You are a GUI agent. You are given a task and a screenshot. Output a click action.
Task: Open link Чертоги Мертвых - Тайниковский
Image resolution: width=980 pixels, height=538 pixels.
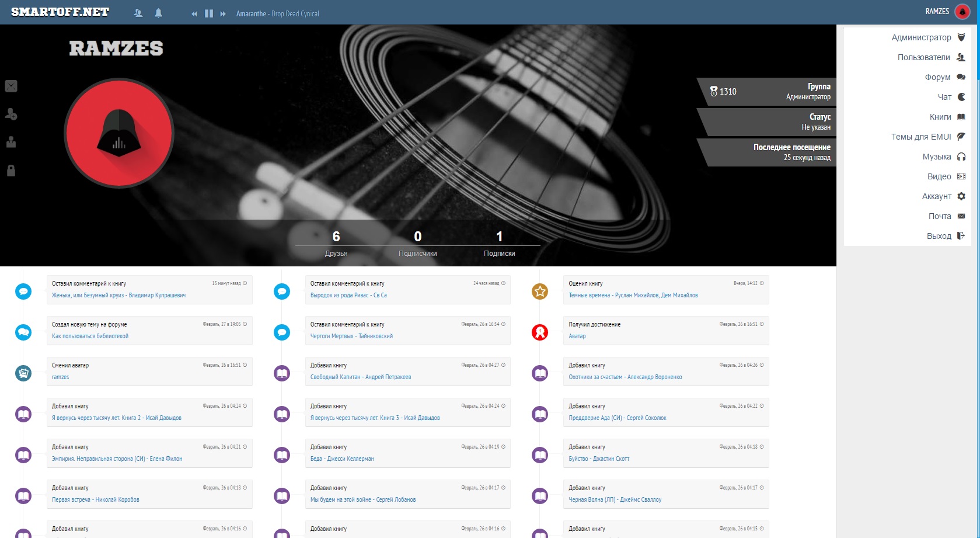[351, 336]
